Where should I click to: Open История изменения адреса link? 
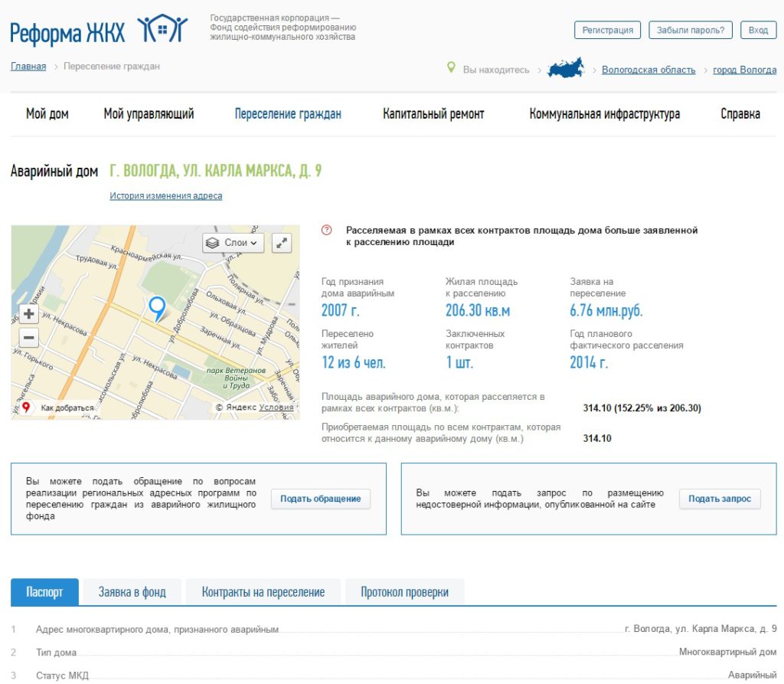[x=165, y=196]
